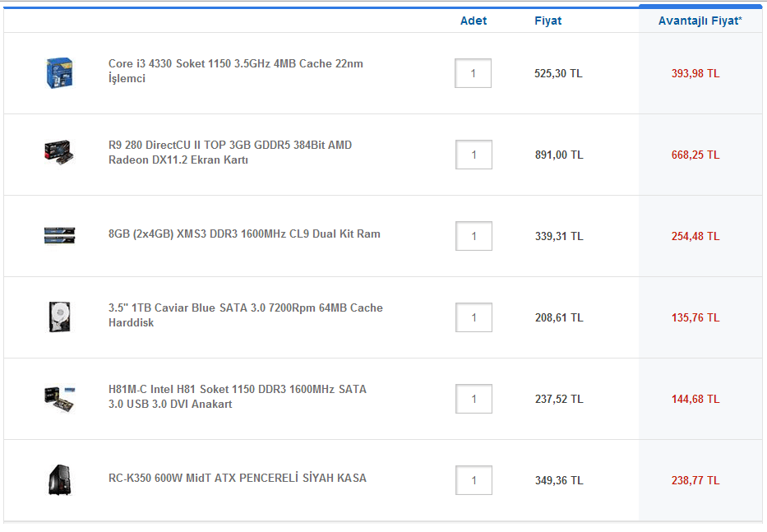Open the RC-K350 case thumbnail
Screen dimensions: 767x532
click(x=60, y=479)
